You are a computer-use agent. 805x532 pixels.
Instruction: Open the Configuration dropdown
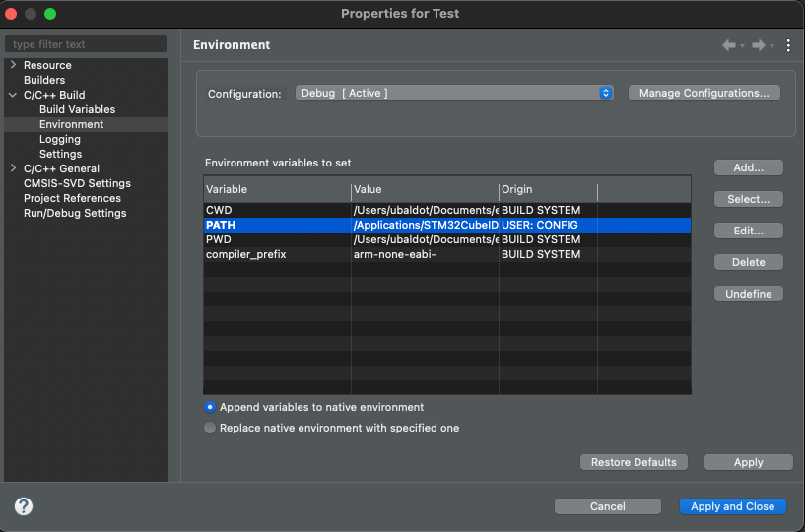click(x=454, y=93)
